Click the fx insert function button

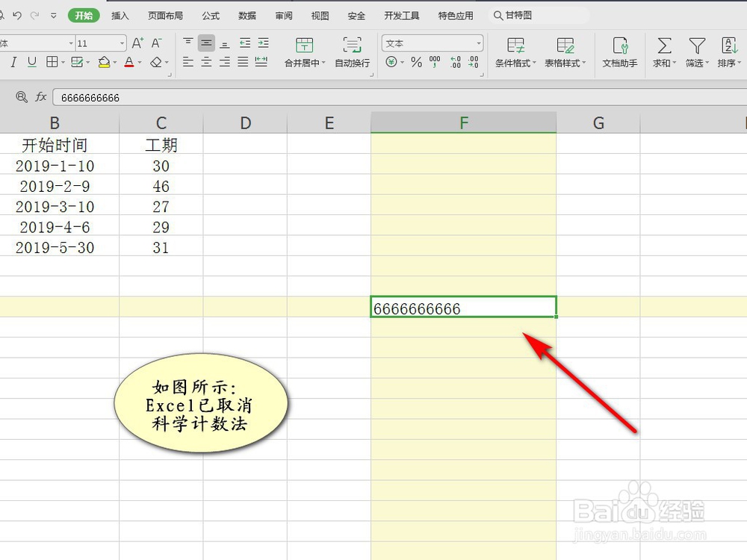click(x=40, y=96)
